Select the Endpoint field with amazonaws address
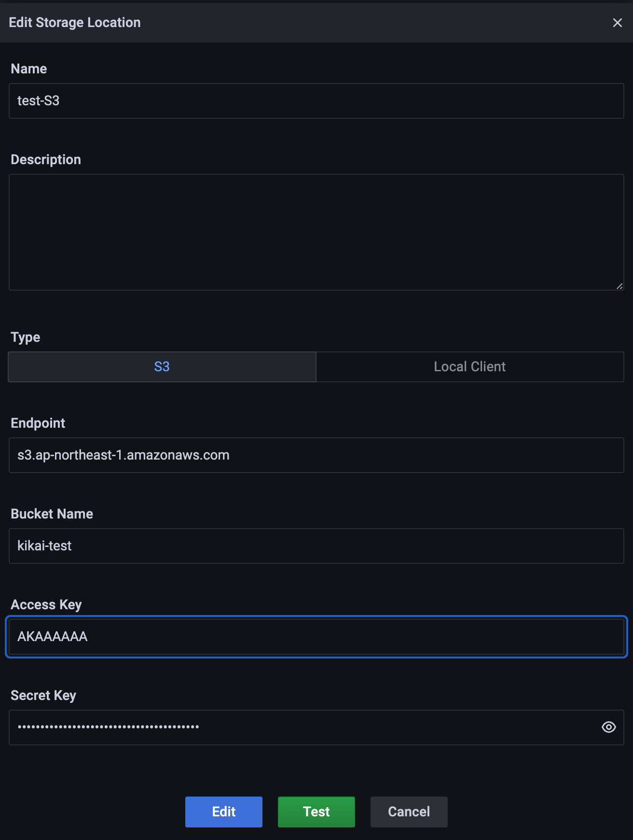 click(316, 455)
